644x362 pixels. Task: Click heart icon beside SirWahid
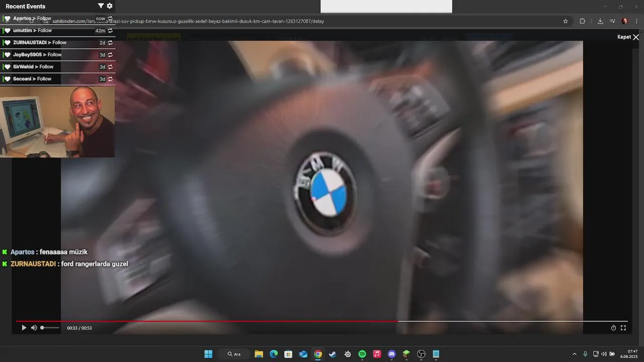coord(7,67)
